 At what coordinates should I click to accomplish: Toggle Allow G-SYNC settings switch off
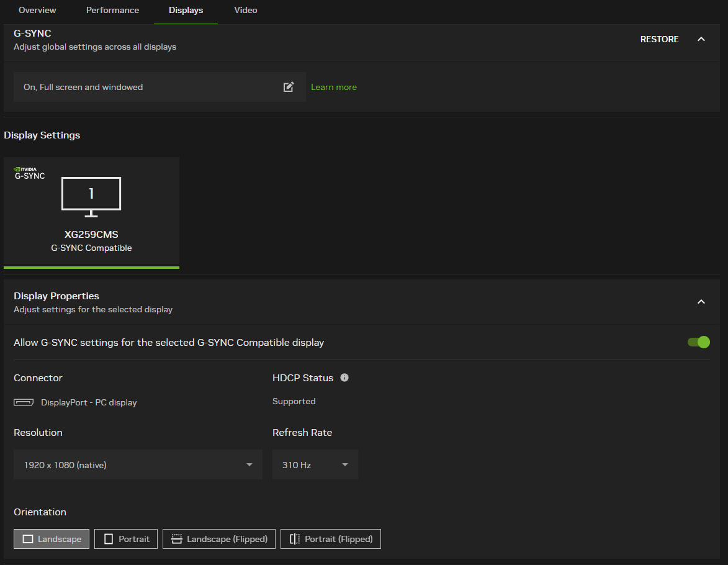[698, 343]
